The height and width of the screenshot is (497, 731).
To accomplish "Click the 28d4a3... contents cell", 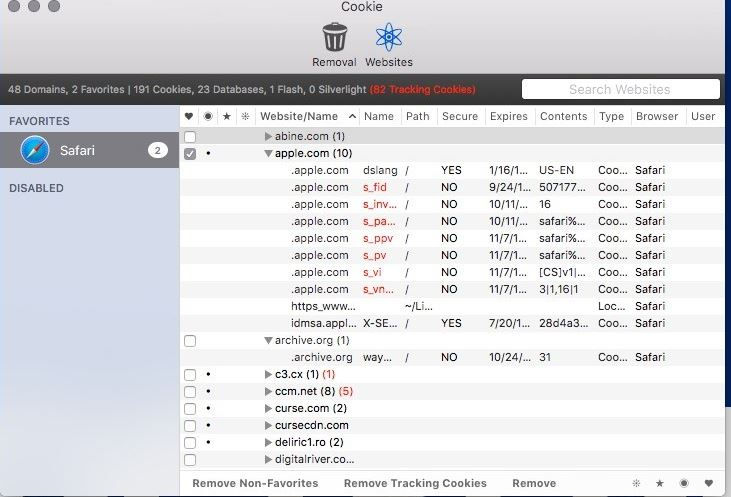I will 563,323.
